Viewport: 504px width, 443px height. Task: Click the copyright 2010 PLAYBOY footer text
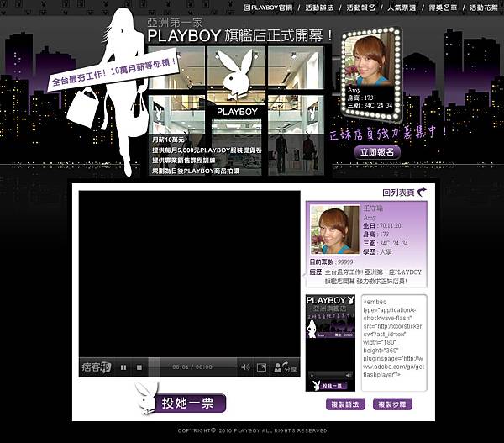click(253, 430)
